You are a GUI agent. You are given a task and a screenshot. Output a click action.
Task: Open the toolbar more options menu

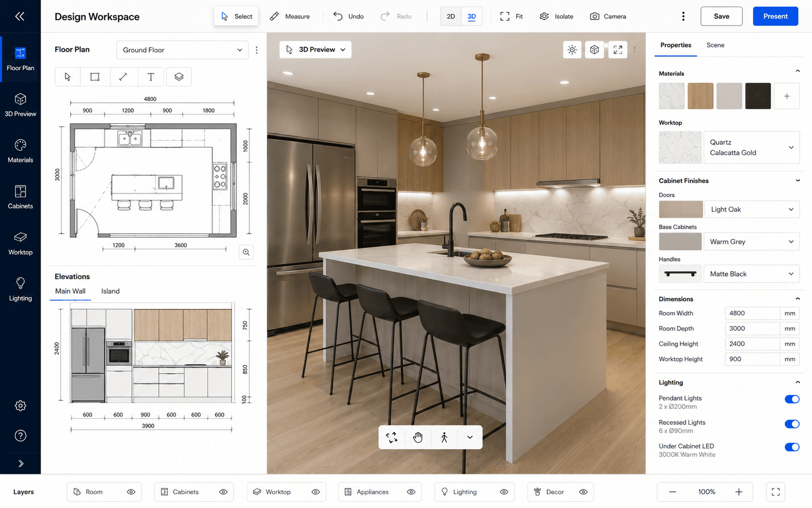683,16
